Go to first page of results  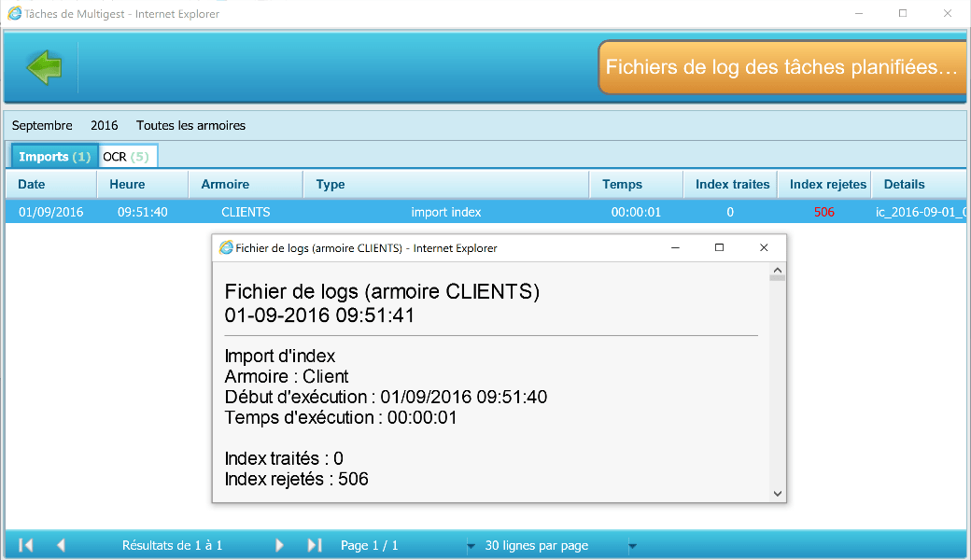(26, 545)
